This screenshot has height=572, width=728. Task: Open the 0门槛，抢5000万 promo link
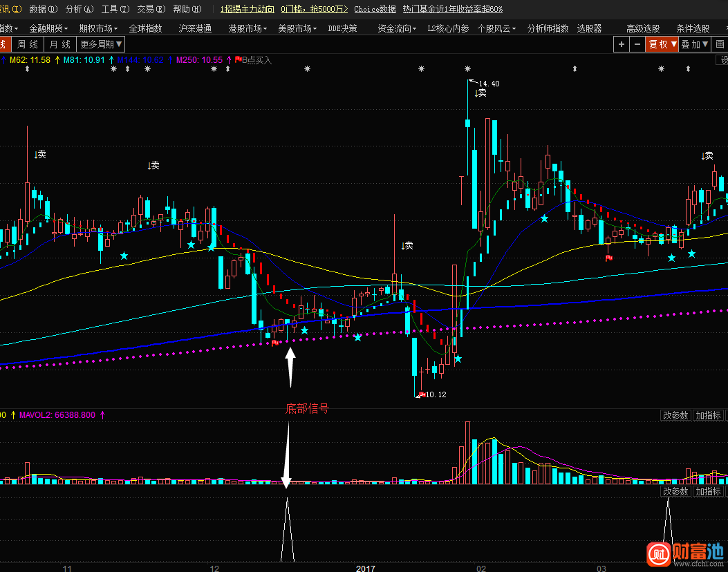pyautogui.click(x=315, y=9)
